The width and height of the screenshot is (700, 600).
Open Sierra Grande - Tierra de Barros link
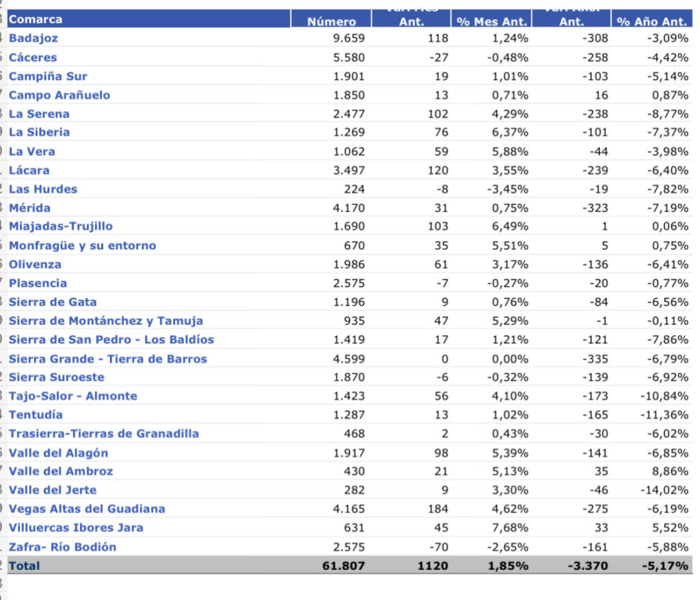pyautogui.click(x=108, y=359)
